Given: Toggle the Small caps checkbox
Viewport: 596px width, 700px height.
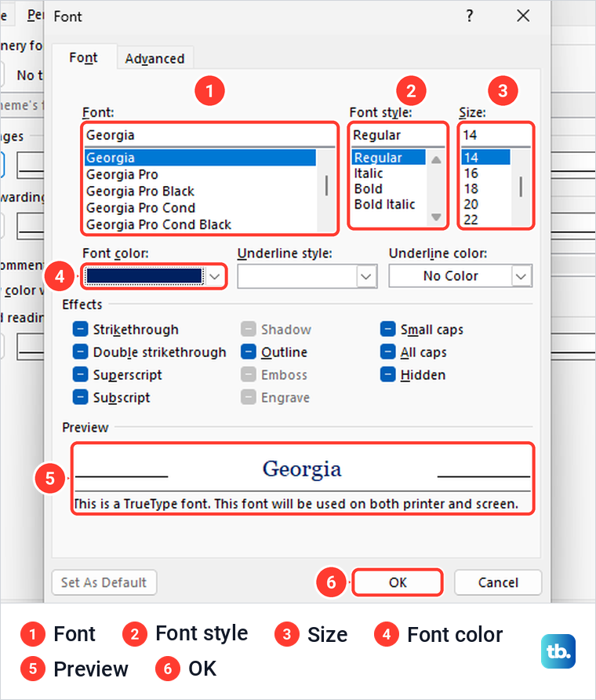Looking at the screenshot, I should [x=387, y=329].
